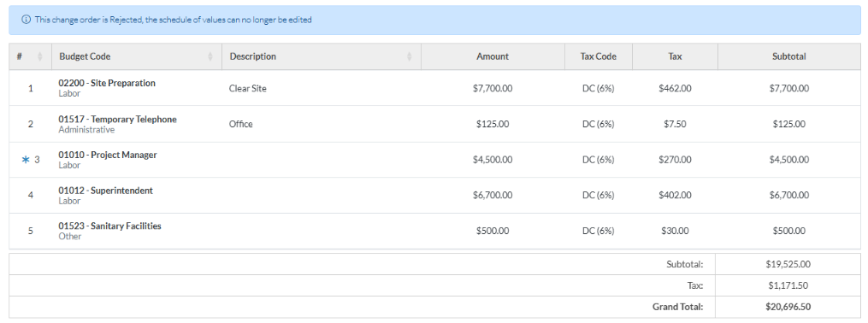
Task: Click the Grand Total label
Action: tap(677, 307)
